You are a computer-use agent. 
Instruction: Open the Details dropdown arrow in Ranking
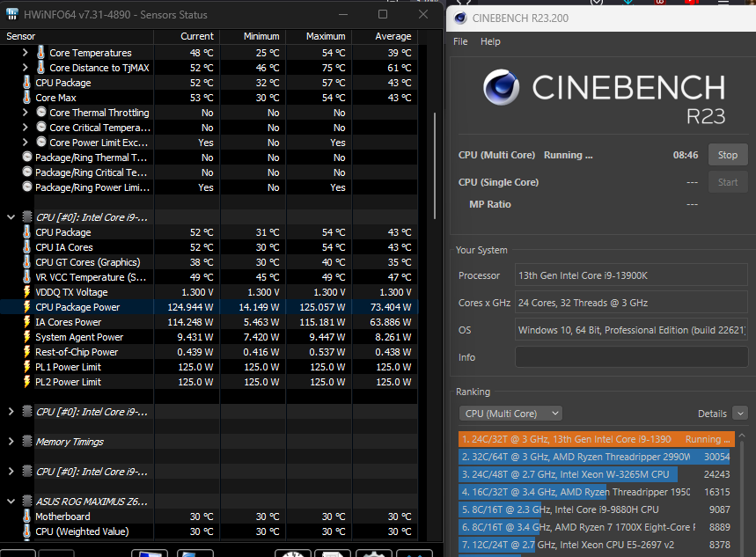point(740,414)
